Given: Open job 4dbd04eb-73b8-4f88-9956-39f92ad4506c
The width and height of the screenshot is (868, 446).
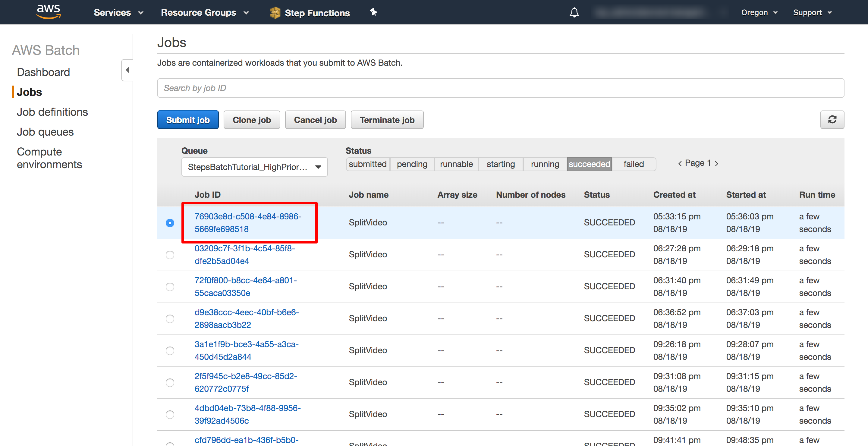Looking at the screenshot, I should pos(248,415).
